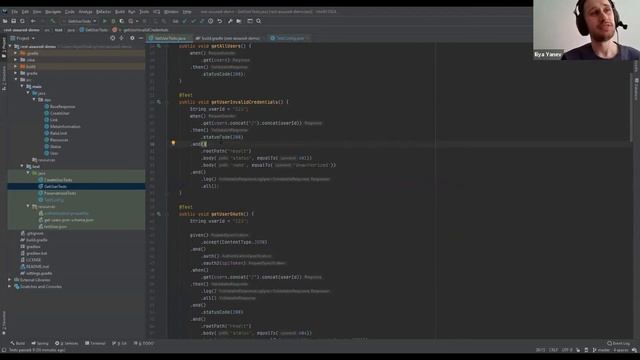Click run gutter icon beside getUserInvalidCredentials
This screenshot has width=640, height=360.
(159, 102)
